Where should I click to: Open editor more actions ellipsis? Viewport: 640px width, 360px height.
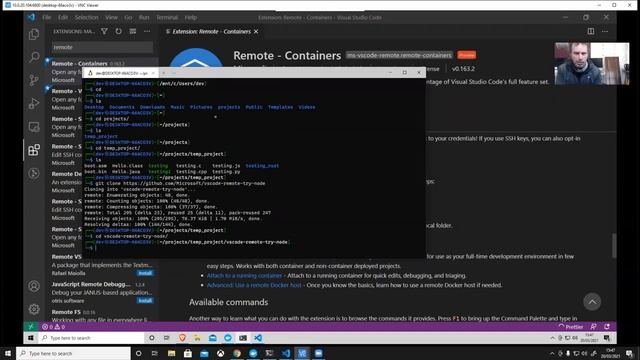[x=605, y=31]
